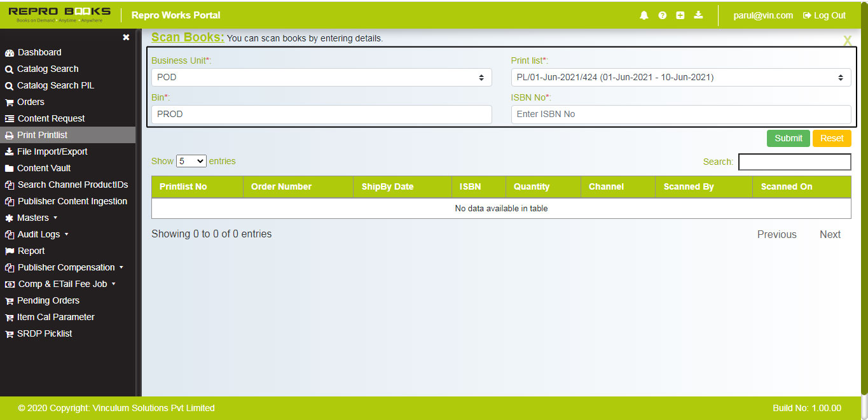
Task: Click the Catalog Search magnifier icon
Action: pyautogui.click(x=8, y=69)
